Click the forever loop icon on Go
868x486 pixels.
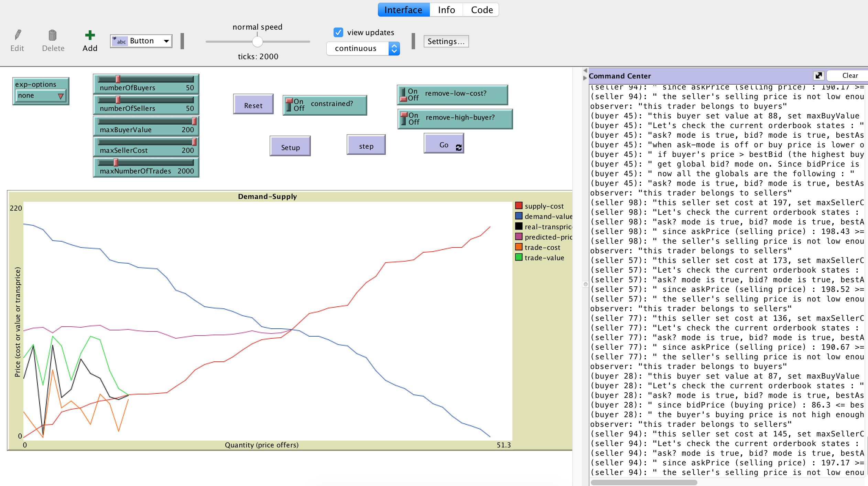coord(458,148)
